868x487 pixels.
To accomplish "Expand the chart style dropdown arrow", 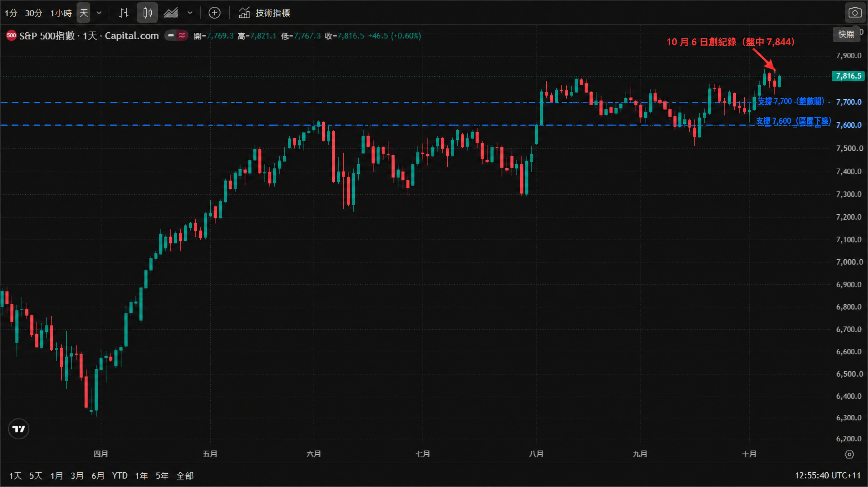I will 190,13.
